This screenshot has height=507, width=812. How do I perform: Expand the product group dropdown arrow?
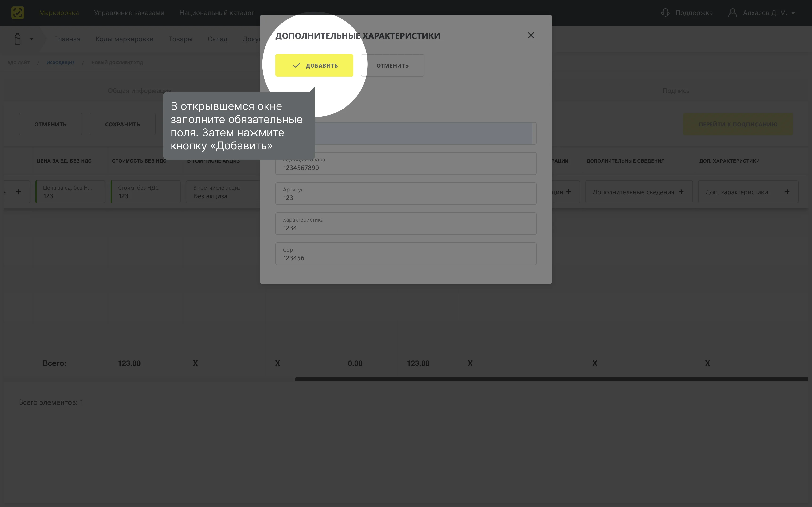31,39
